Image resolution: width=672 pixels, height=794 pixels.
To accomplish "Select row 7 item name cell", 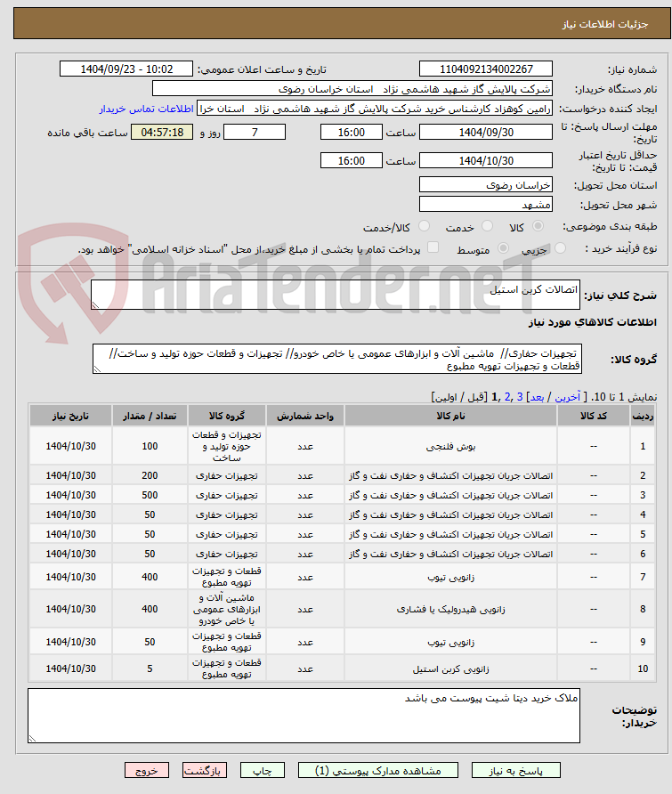I will click(450, 577).
